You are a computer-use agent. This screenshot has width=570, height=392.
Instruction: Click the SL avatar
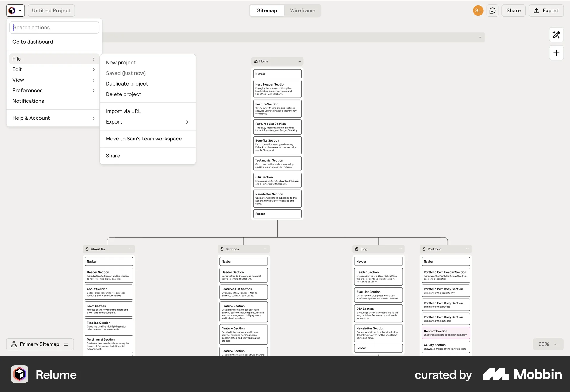pos(478,10)
